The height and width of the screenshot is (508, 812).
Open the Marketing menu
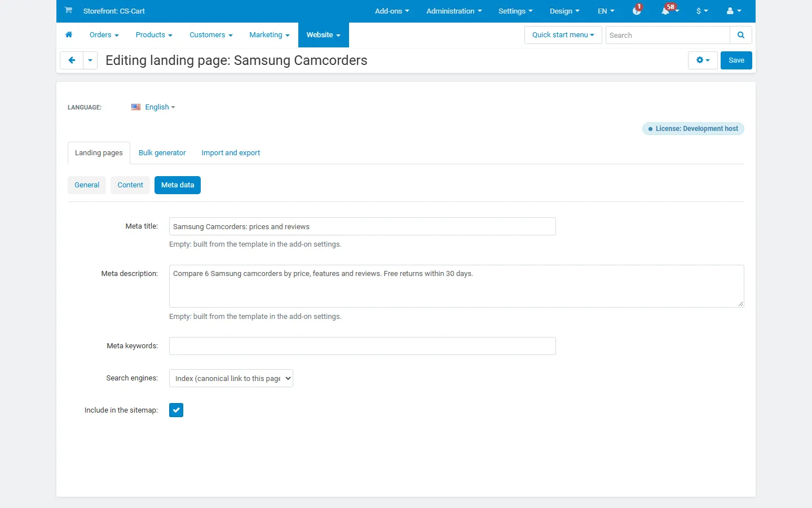pos(270,35)
